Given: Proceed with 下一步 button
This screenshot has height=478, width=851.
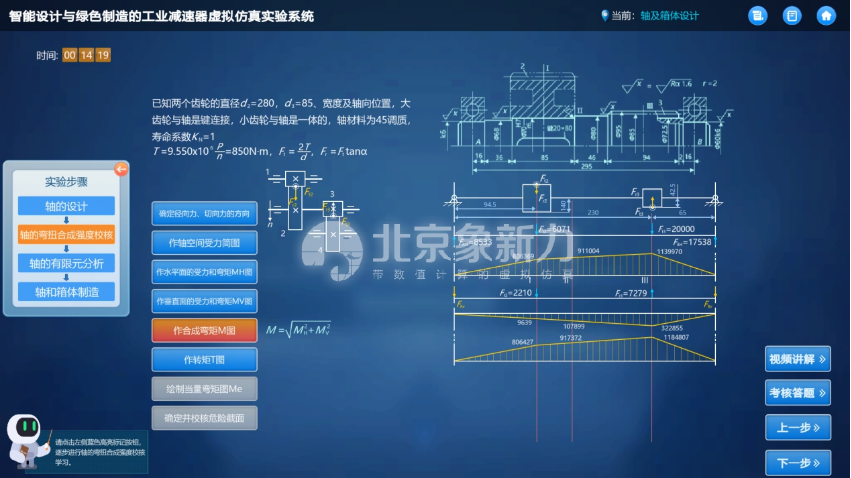Looking at the screenshot, I should (797, 462).
